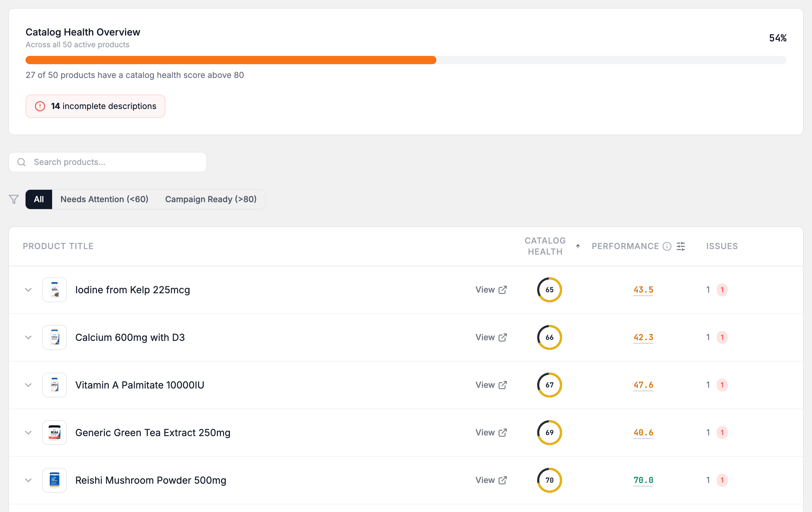Click red issue badge for Vitamin A Palmitate

point(722,385)
